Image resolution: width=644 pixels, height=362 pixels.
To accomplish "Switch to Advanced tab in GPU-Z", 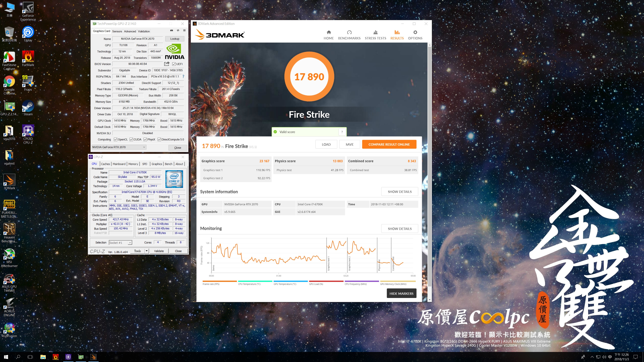I will pos(130,31).
